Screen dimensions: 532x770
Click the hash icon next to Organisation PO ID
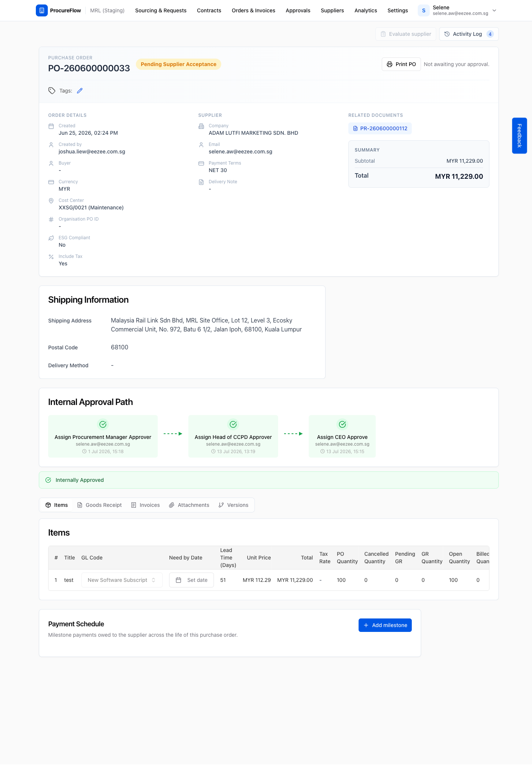point(51,219)
